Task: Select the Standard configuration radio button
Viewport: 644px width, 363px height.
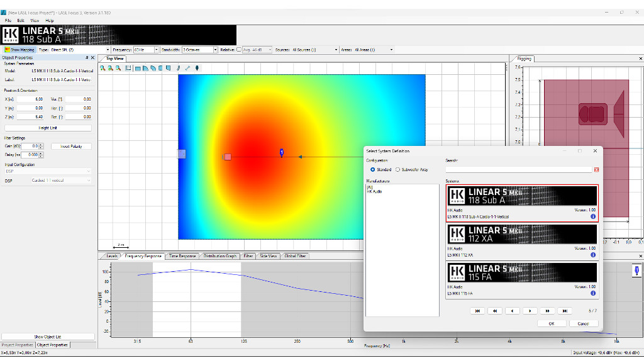Action: (372, 170)
